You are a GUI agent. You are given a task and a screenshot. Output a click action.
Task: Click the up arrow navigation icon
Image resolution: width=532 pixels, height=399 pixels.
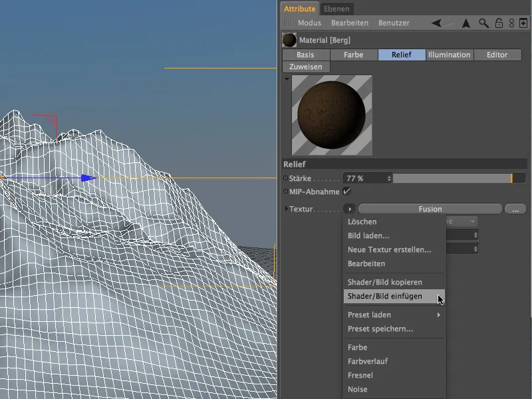[466, 23]
